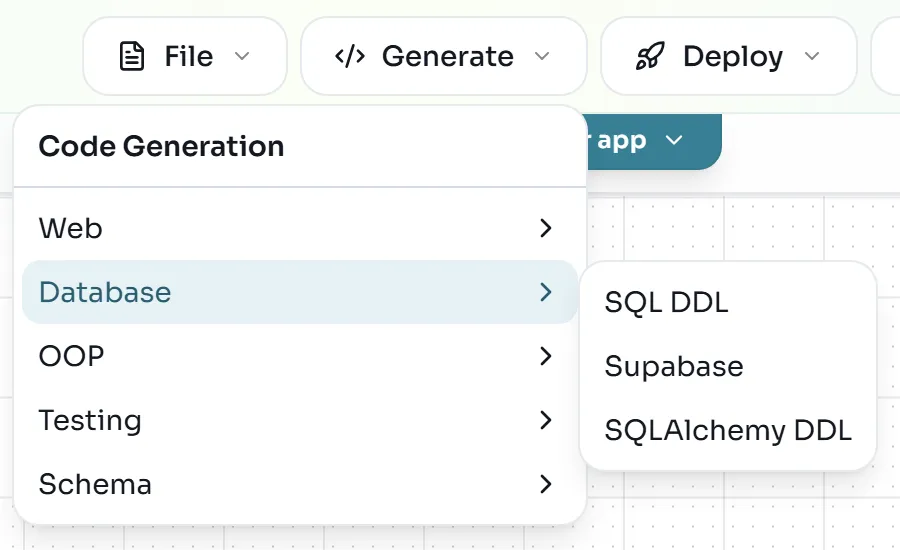This screenshot has height=550, width=900.
Task: Click the Generate button label
Action: tap(448, 56)
